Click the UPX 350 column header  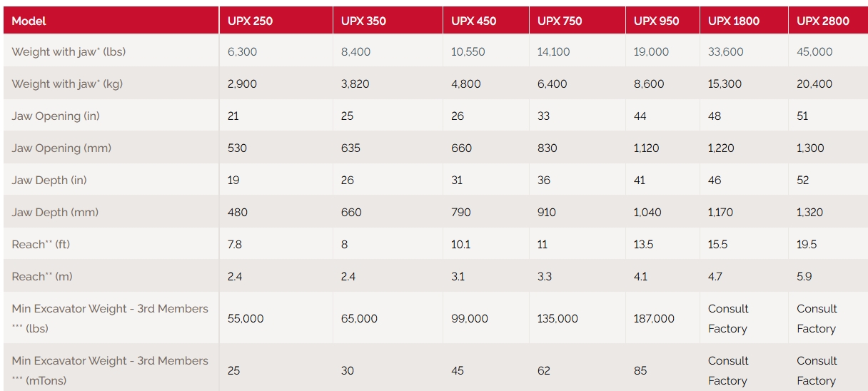(363, 21)
